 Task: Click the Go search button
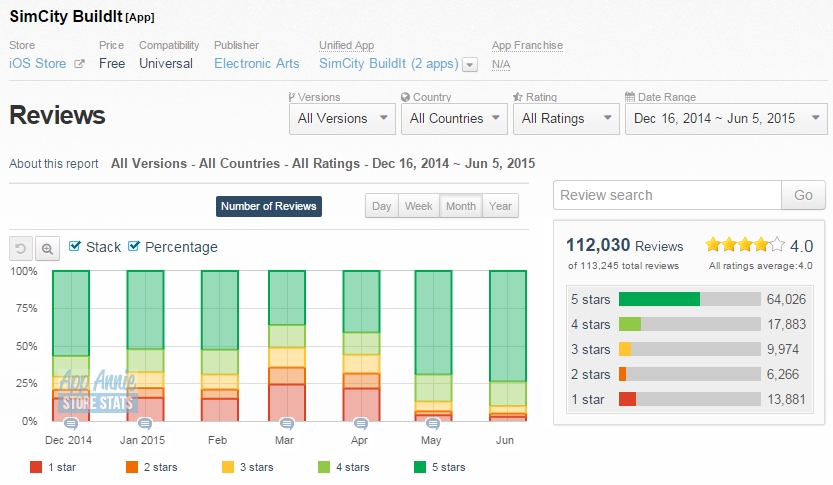point(803,195)
